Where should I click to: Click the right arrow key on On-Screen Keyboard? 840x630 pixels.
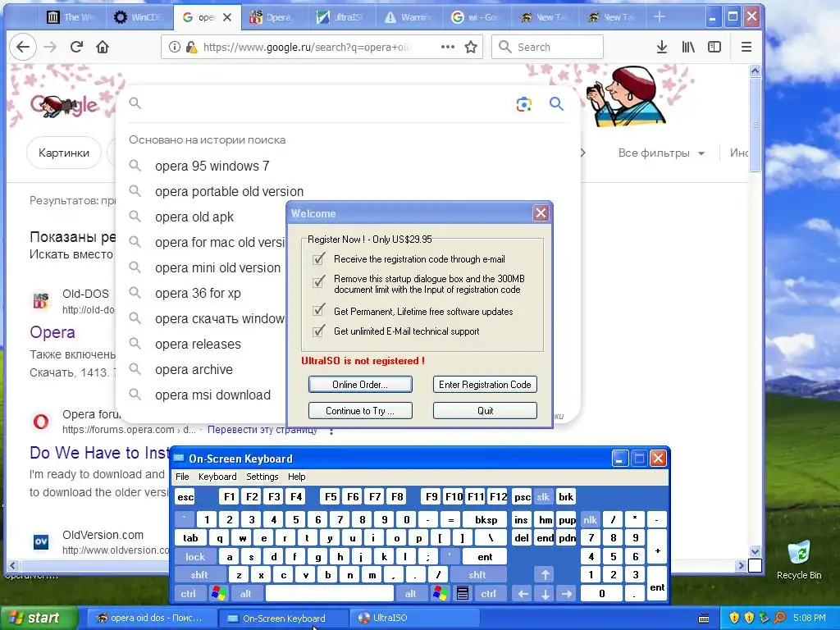click(567, 594)
